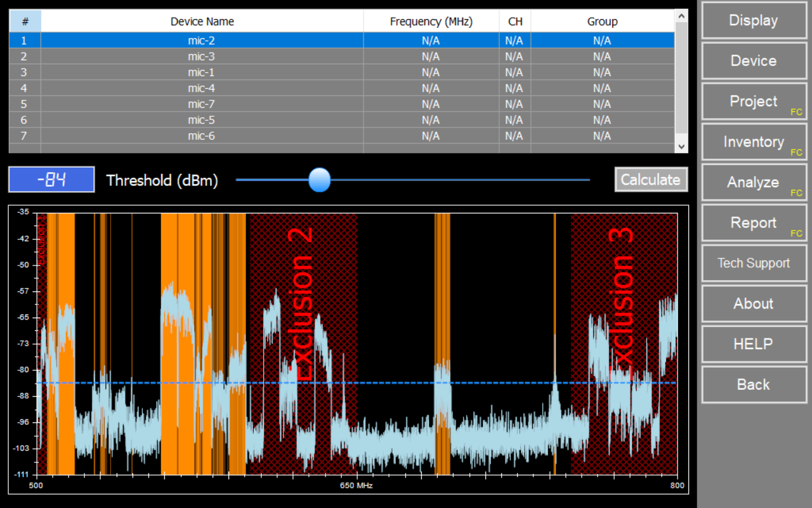The height and width of the screenshot is (508, 812).
Task: Click the Group N/A cell for mic-1
Action: pos(603,72)
